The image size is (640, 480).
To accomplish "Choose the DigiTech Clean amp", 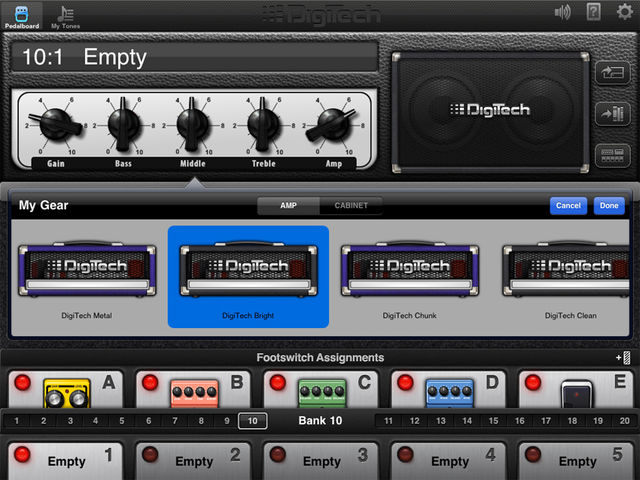I will pyautogui.click(x=567, y=277).
